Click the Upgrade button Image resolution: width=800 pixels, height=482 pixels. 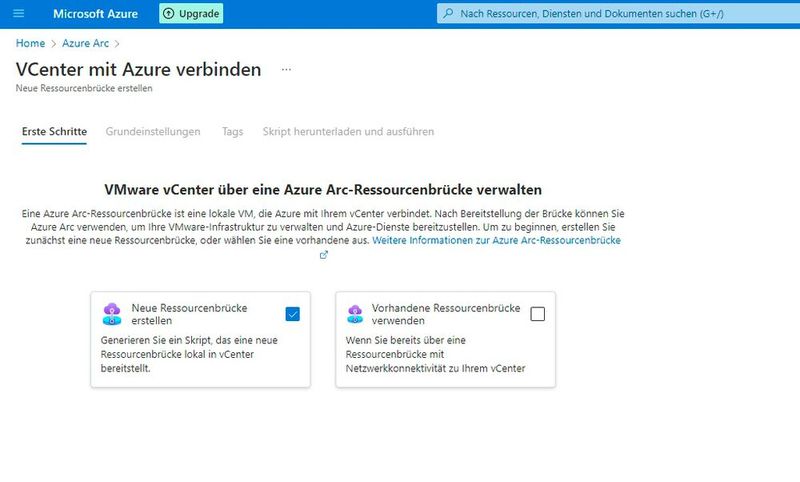(x=191, y=13)
